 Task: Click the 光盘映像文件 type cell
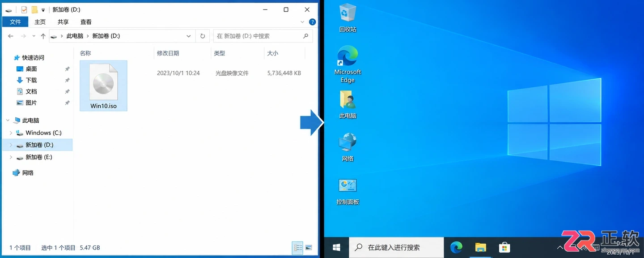point(232,73)
